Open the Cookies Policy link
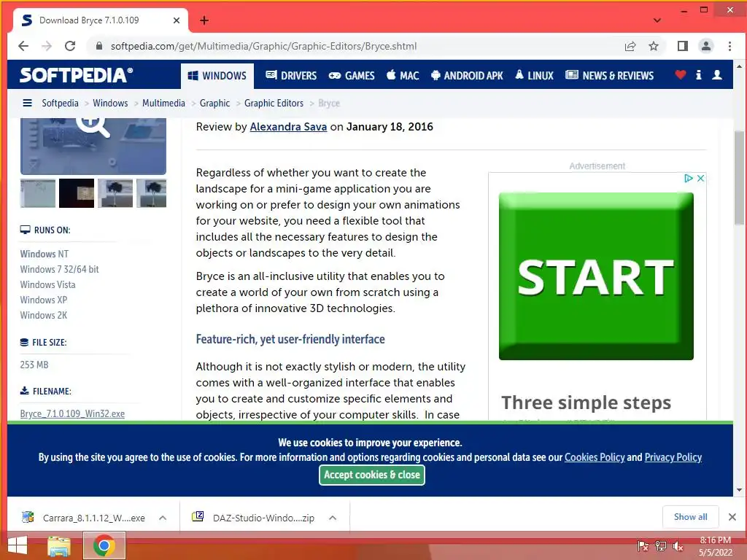This screenshot has height=560, width=747. [595, 457]
